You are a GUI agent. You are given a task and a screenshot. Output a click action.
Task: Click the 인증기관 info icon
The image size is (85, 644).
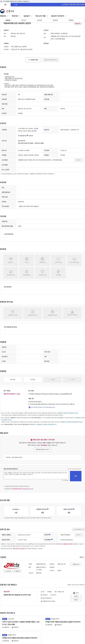[50, 534]
